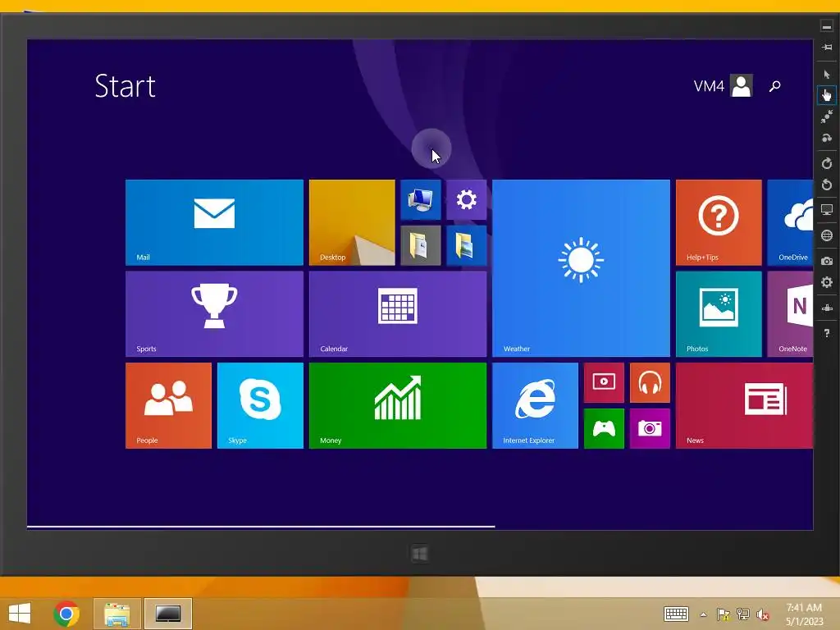This screenshot has width=840, height=630.
Task: Click VM4 user name text
Action: point(709,86)
